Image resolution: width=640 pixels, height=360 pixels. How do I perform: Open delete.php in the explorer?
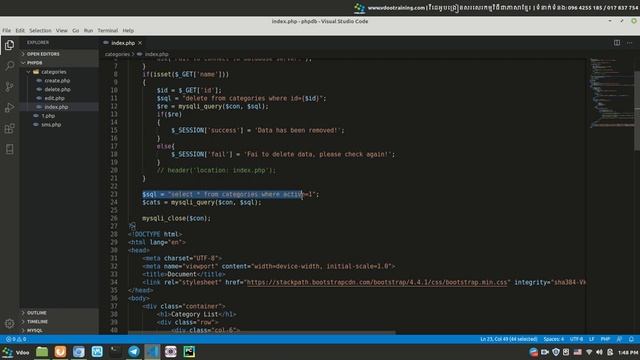[59, 89]
